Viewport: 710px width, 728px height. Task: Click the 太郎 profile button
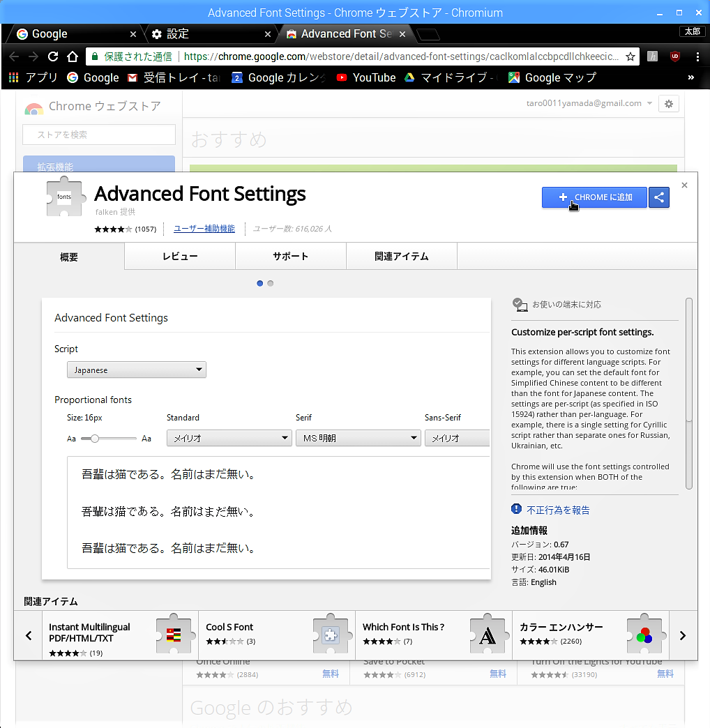pyautogui.click(x=693, y=31)
